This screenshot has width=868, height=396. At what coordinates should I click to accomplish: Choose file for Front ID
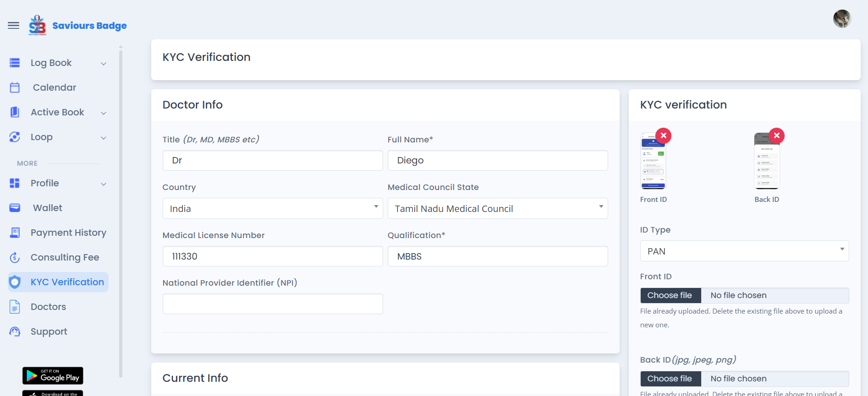click(670, 295)
